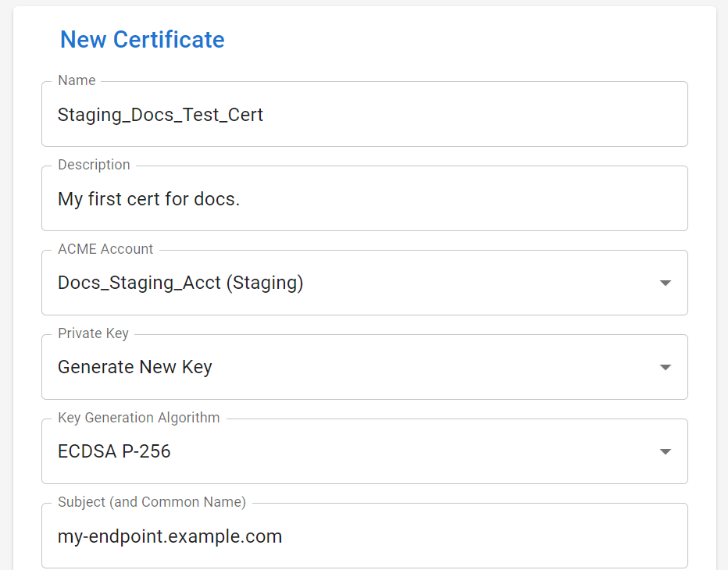Expand the Private Key selection list
The image size is (728, 570).
pos(365,367)
